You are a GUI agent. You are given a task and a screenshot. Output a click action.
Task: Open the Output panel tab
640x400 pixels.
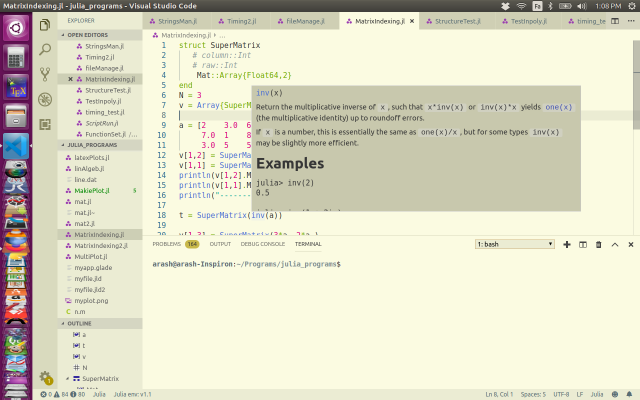pos(220,244)
